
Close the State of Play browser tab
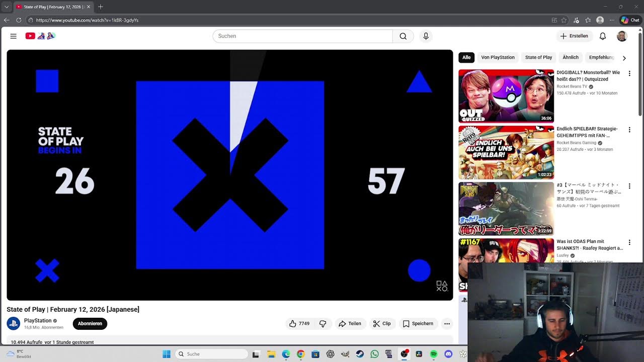[x=88, y=7]
